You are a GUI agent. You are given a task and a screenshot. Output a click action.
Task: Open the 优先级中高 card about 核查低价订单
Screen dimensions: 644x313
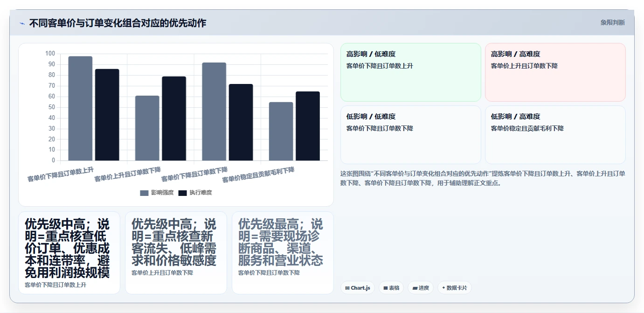pyautogui.click(x=69, y=253)
